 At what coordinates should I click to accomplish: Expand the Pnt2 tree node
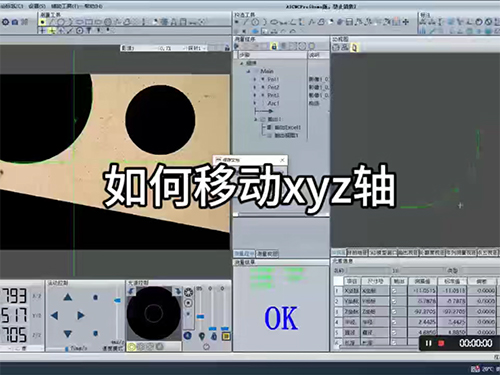(x=255, y=87)
